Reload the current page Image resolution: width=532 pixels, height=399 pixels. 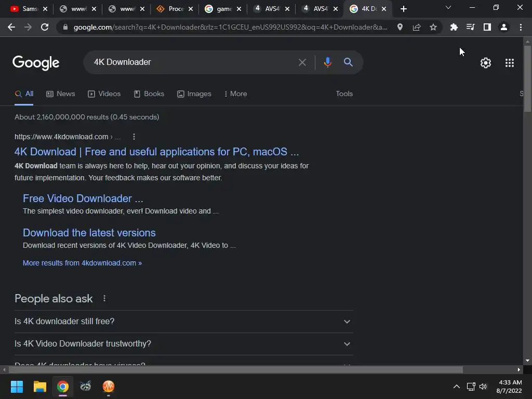tap(45, 27)
